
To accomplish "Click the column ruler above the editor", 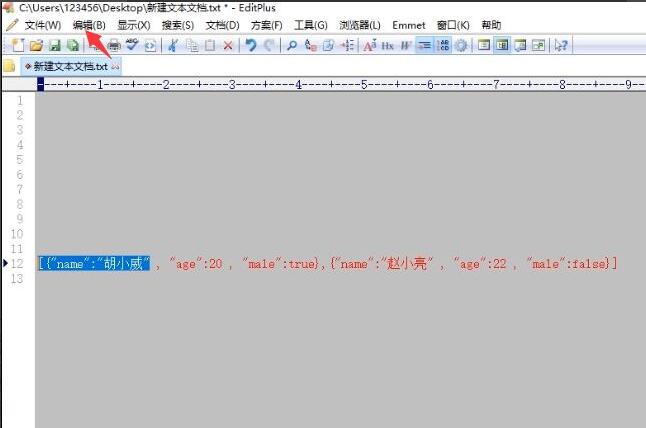I will click(340, 84).
